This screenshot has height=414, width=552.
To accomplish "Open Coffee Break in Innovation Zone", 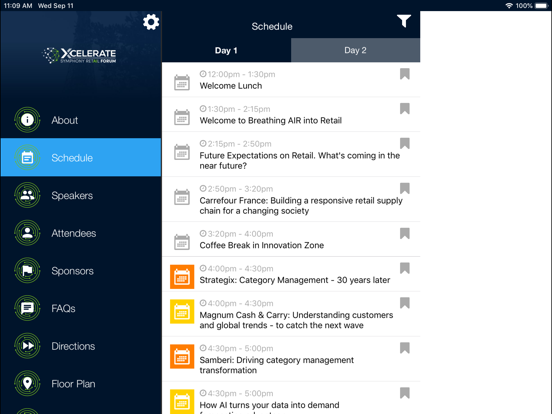I will tap(262, 245).
